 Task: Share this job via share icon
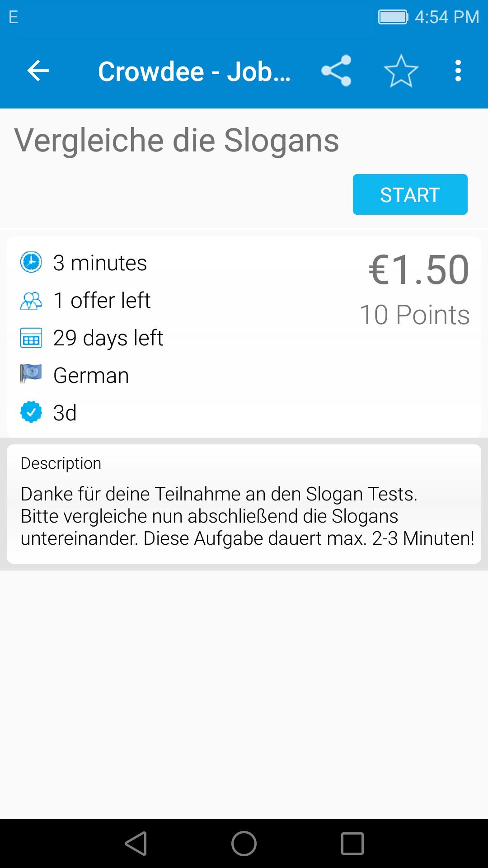point(336,71)
